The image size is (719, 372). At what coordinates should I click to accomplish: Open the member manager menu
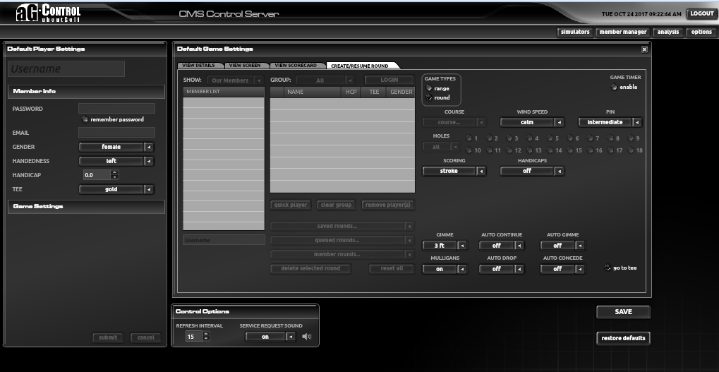tap(623, 32)
